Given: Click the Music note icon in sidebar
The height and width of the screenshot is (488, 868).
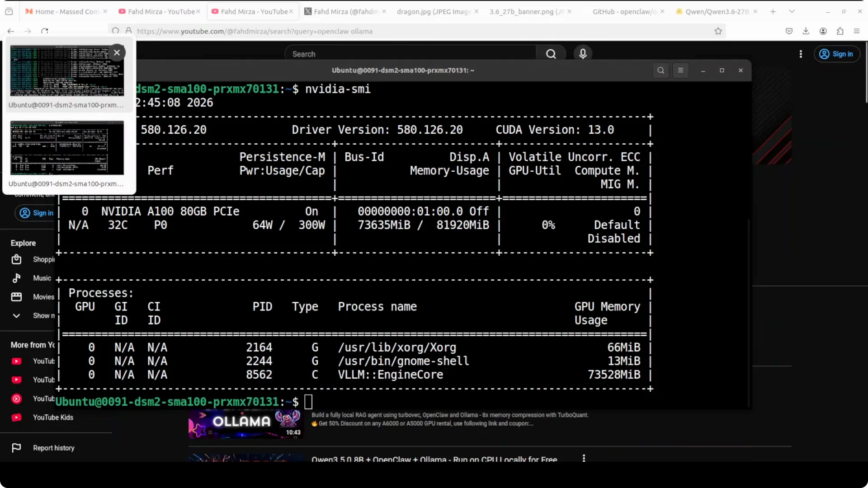Looking at the screenshot, I should point(16,278).
